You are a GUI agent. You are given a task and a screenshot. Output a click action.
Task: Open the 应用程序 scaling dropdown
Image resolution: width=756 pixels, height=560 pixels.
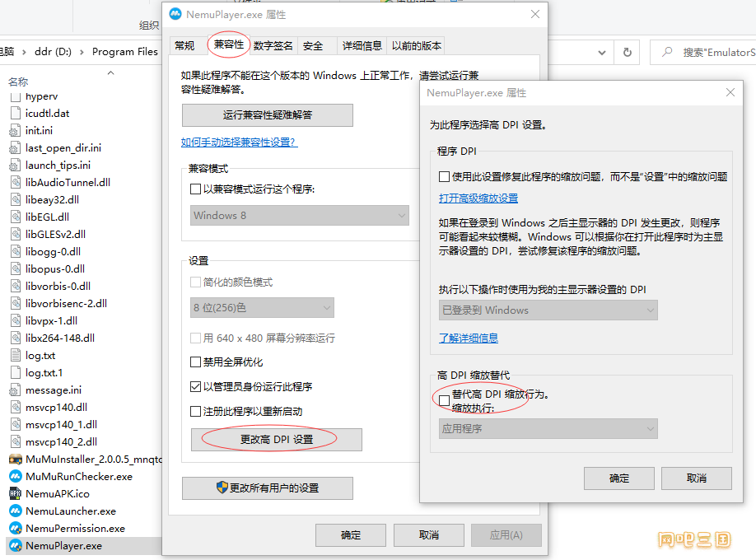548,429
